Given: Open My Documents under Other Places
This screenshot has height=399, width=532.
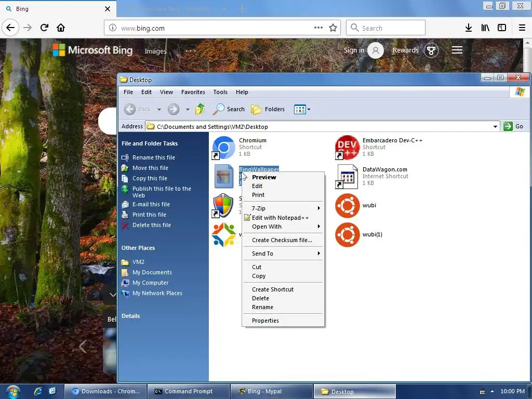Looking at the screenshot, I should [x=152, y=272].
